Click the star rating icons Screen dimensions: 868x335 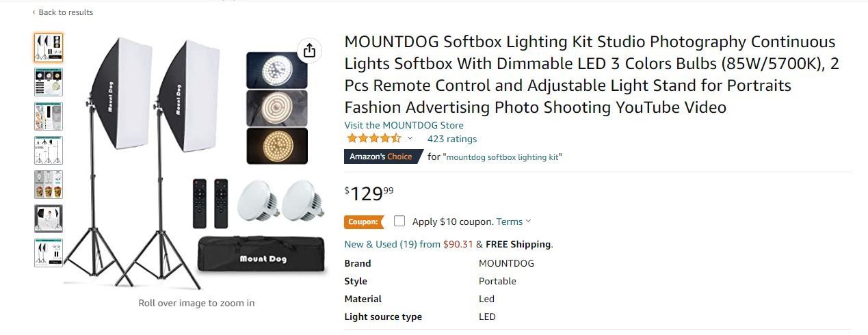tap(373, 139)
